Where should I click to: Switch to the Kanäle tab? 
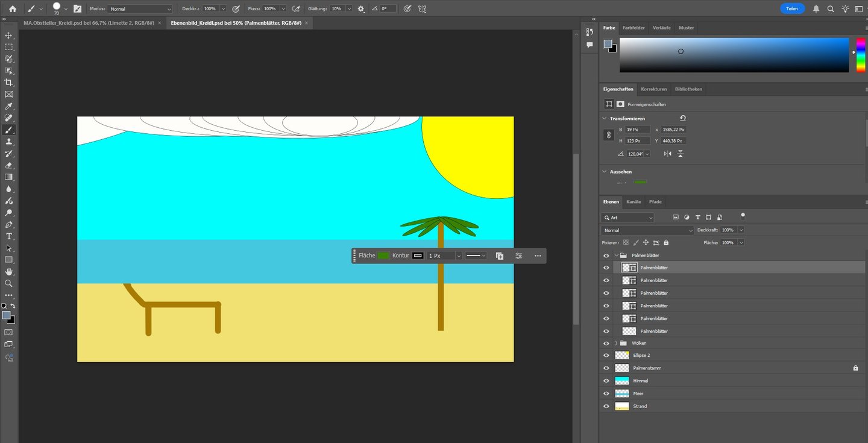tap(633, 202)
